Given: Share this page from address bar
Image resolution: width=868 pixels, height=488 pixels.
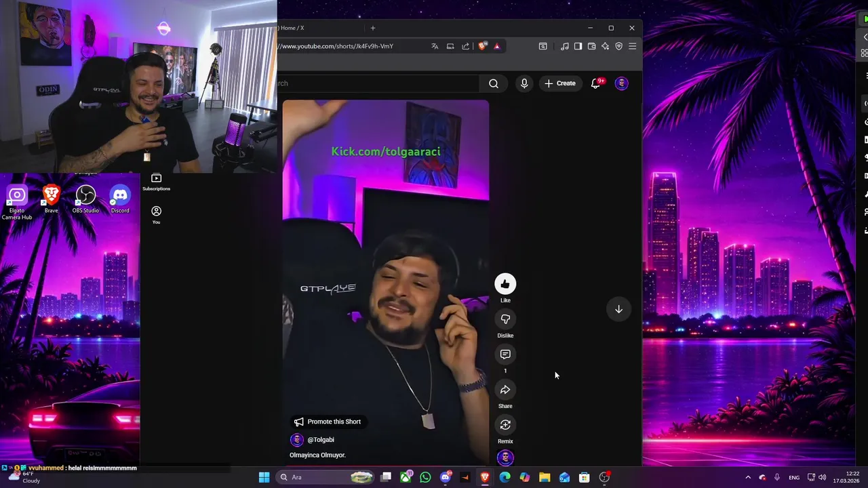Looking at the screenshot, I should [466, 46].
